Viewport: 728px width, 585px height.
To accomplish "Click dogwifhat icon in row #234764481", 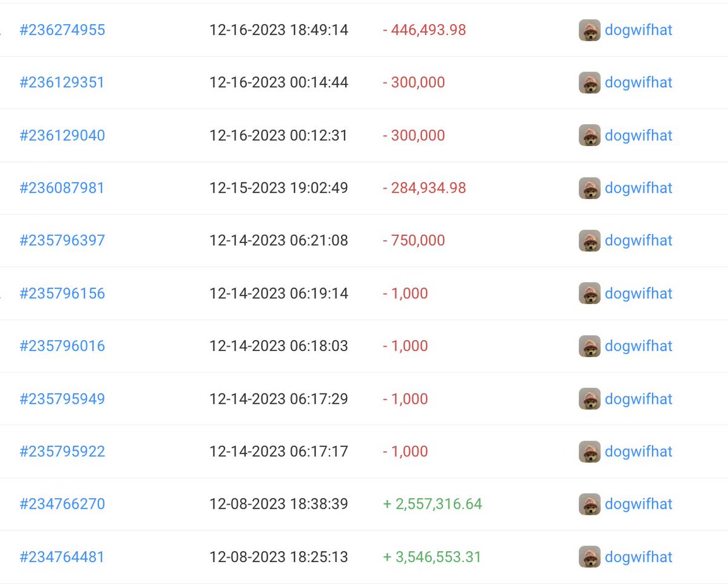I will coord(590,557).
